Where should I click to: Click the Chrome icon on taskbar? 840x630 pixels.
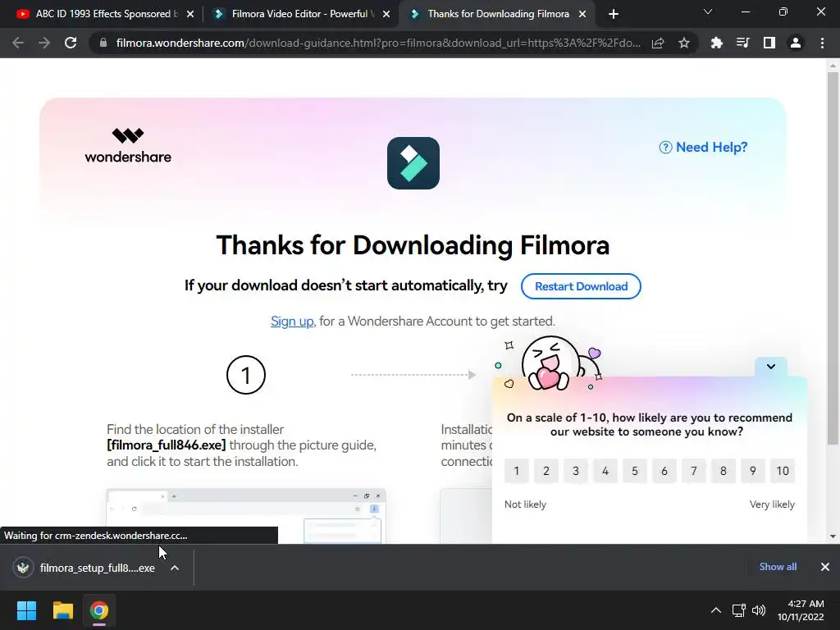[x=98, y=610]
